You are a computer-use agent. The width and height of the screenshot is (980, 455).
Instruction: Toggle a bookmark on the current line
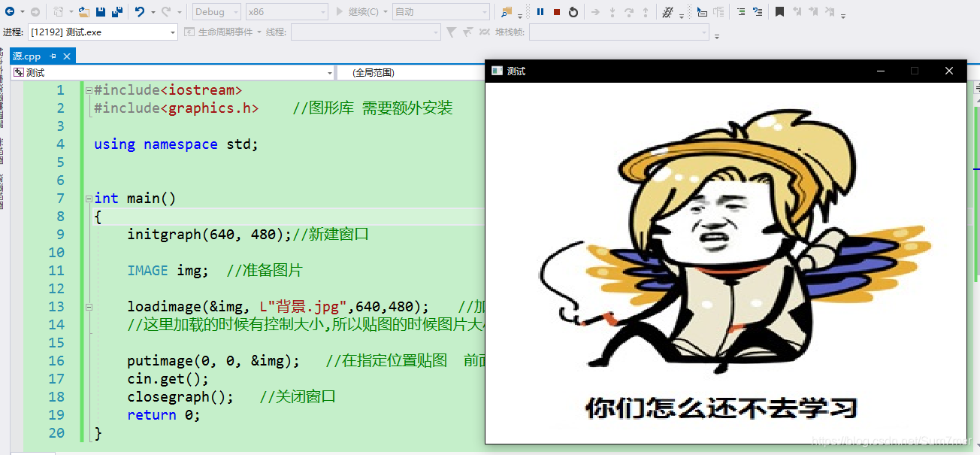[x=779, y=12]
